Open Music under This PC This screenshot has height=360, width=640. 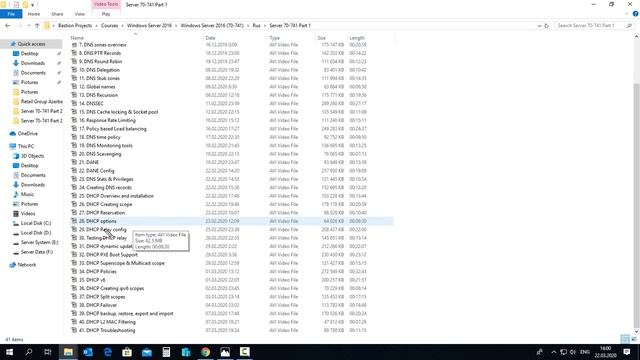click(x=27, y=194)
